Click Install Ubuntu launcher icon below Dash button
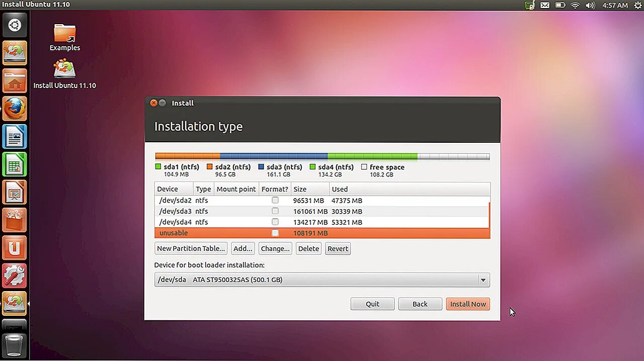 15,53
